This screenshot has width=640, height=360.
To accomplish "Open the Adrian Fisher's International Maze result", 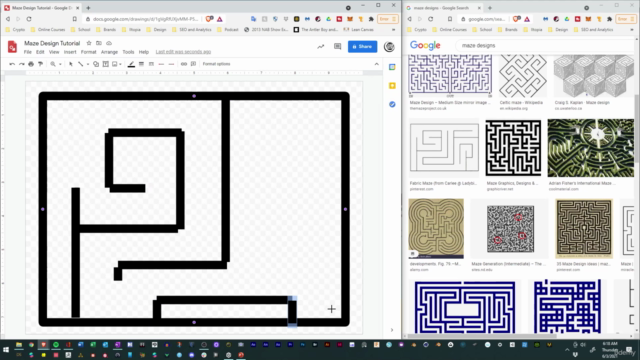I will [x=591, y=148].
